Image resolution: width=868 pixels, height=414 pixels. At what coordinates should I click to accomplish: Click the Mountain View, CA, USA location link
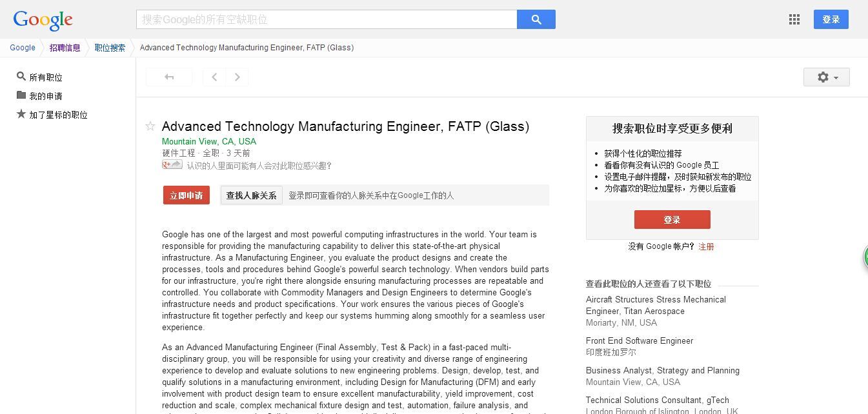(x=208, y=141)
